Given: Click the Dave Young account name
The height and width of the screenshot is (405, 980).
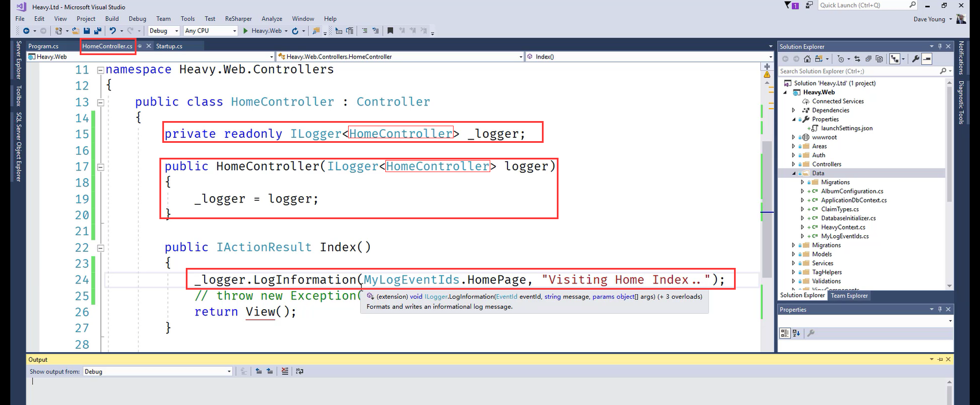Looking at the screenshot, I should [929, 19].
